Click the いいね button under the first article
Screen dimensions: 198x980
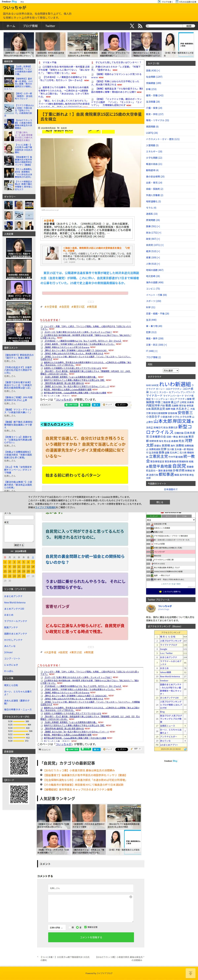(x=85, y=405)
